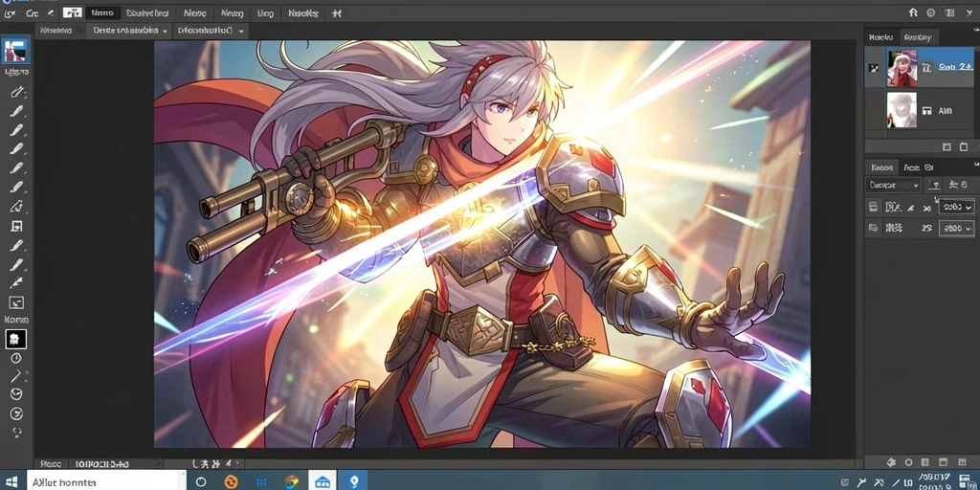Click the Windows Start button
Screen dimensions: 980x490
pos(12,481)
